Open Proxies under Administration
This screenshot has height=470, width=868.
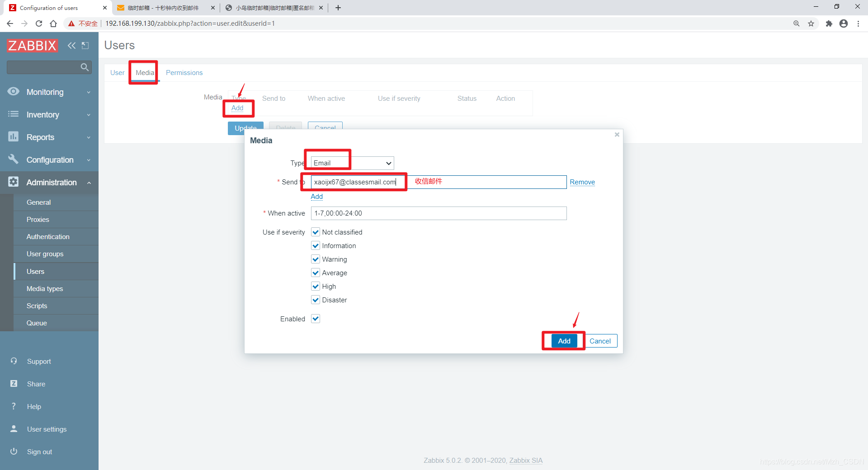56,220
